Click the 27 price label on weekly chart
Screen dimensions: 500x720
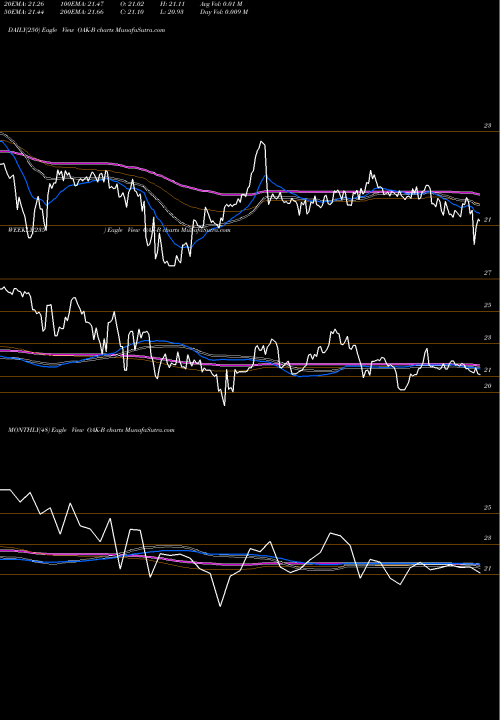488,273
